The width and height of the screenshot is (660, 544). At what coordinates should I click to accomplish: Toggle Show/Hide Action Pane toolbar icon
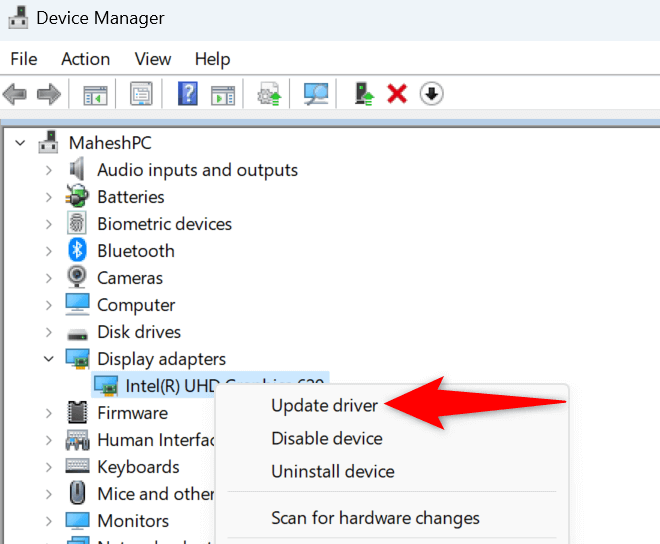tap(223, 95)
